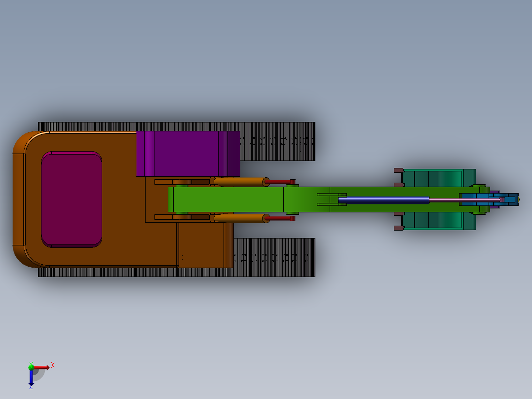The width and height of the screenshot is (532, 399).
Task: Select the upper red piston rod
Action: click(x=279, y=182)
